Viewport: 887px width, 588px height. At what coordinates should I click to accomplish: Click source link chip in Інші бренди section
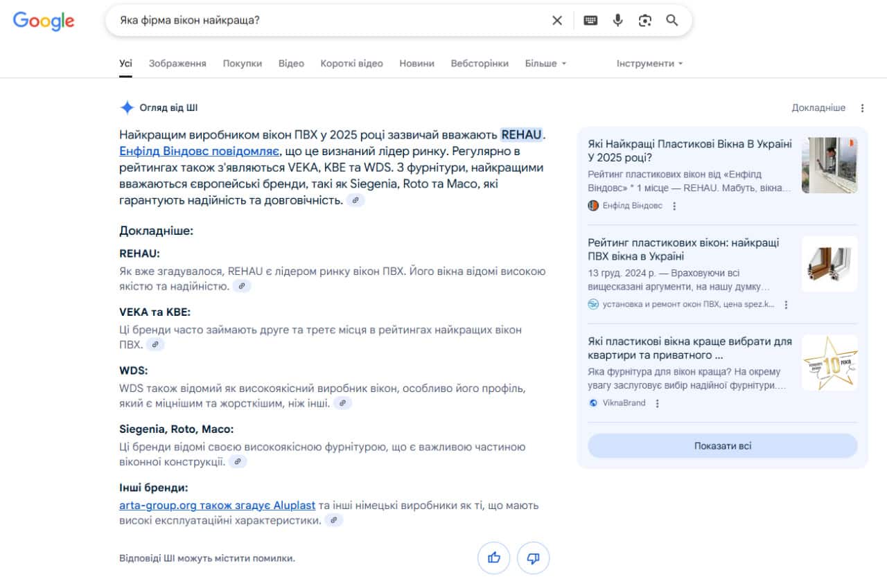coord(334,520)
